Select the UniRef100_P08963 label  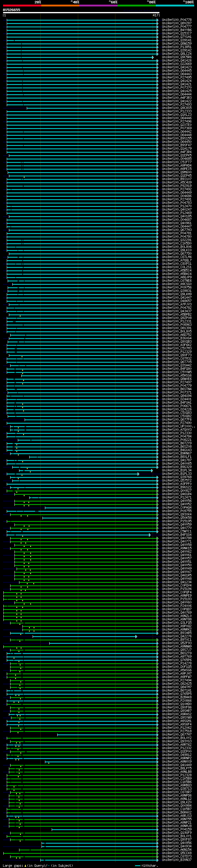point(177,325)
